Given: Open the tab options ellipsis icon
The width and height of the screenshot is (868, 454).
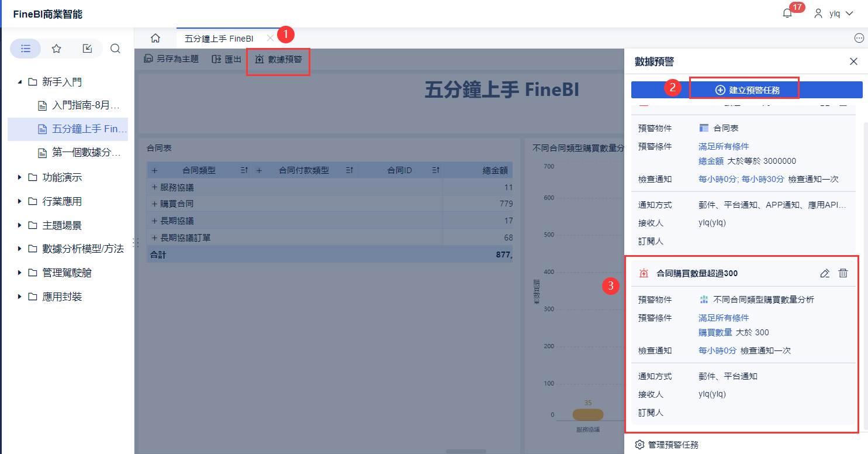Looking at the screenshot, I should (859, 38).
